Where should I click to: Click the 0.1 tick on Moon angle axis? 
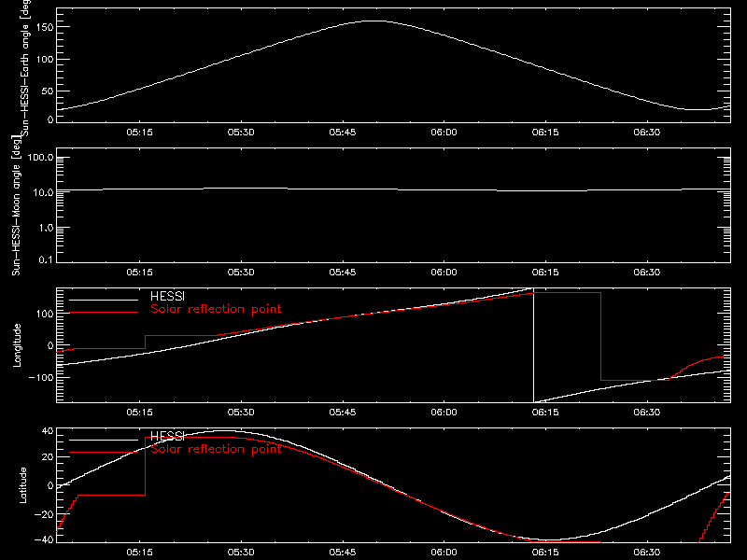pos(46,259)
